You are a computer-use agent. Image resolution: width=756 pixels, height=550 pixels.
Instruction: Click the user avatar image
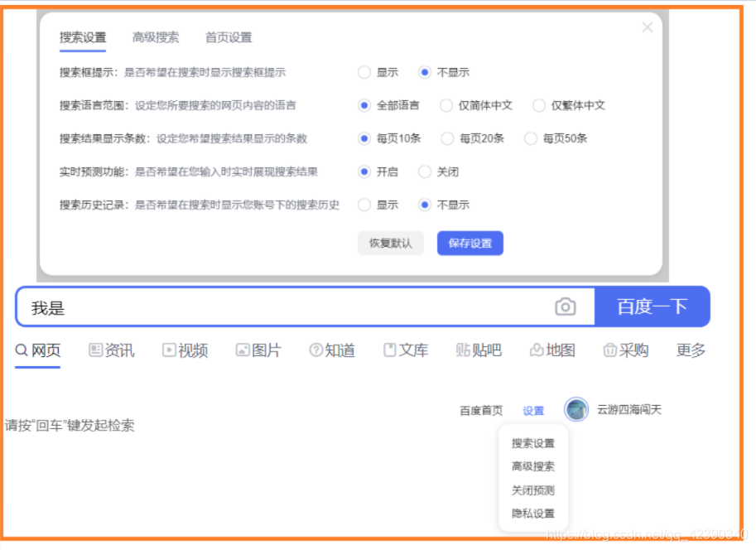click(576, 410)
